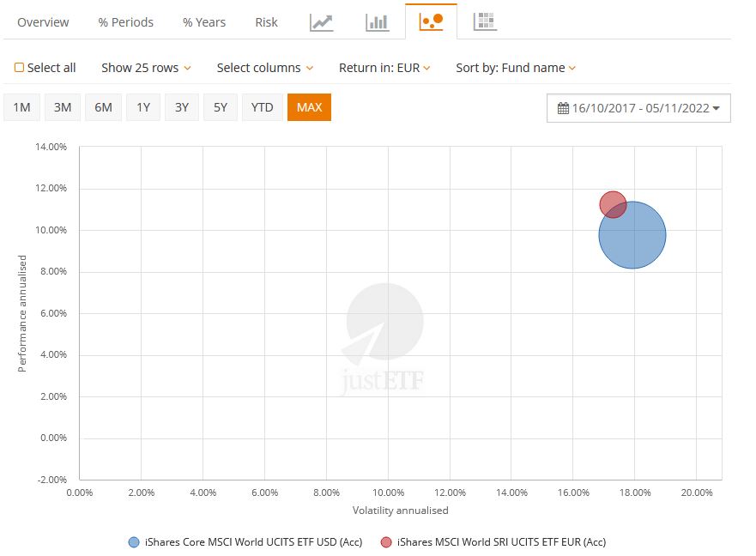Select the 3Y time period

[182, 107]
